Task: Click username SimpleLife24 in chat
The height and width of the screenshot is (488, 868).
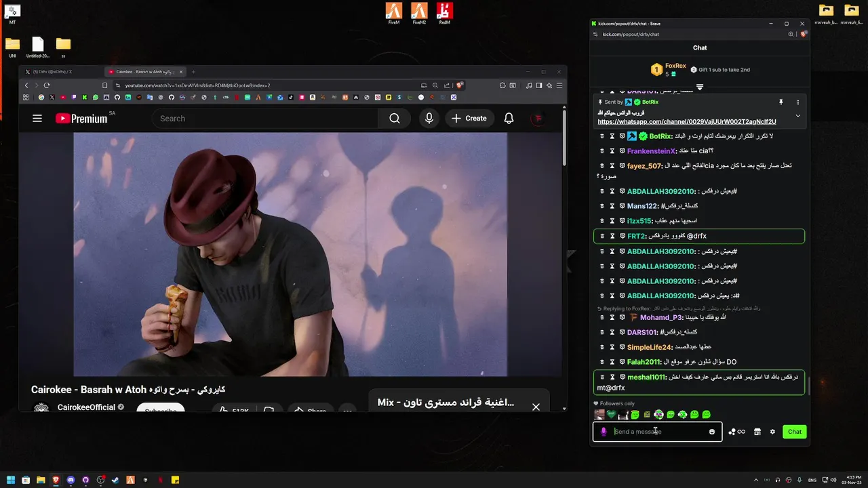Action: pos(650,347)
